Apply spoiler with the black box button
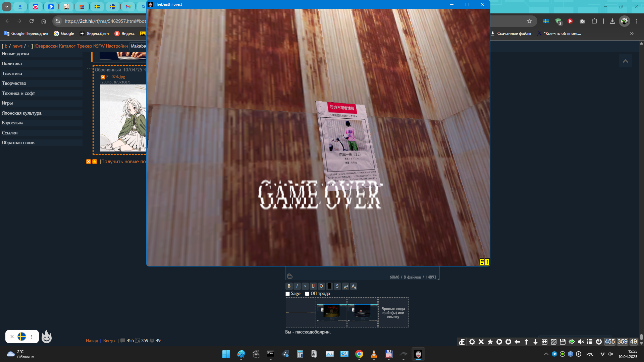644x362 pixels. (329, 286)
